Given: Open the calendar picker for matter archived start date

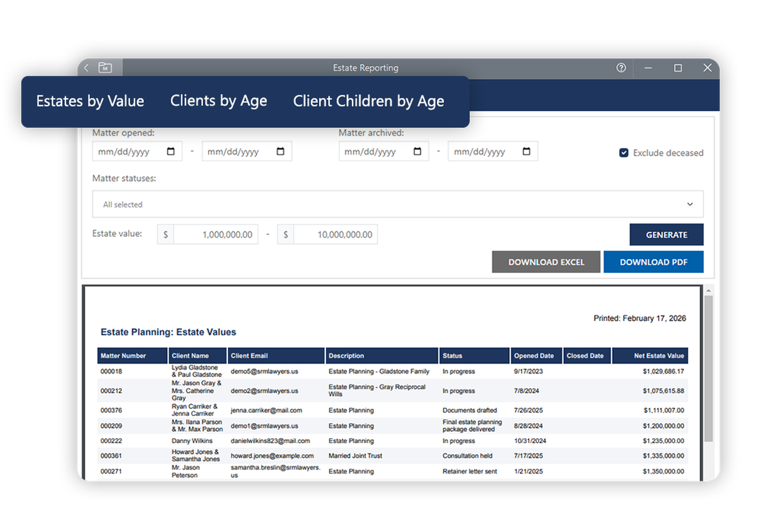Looking at the screenshot, I should 417,151.
